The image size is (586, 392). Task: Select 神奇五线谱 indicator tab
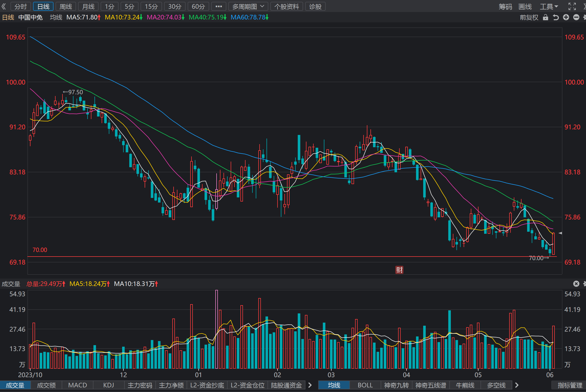(x=431, y=385)
